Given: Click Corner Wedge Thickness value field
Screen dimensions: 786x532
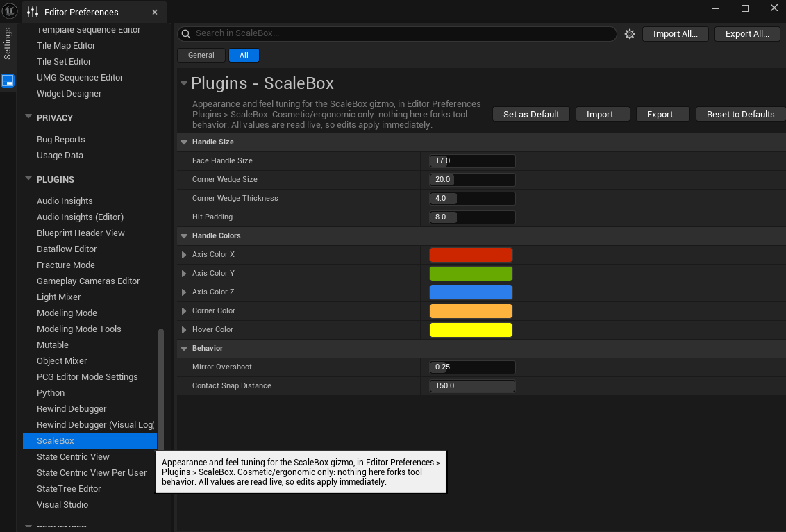Looking at the screenshot, I should (x=472, y=199).
